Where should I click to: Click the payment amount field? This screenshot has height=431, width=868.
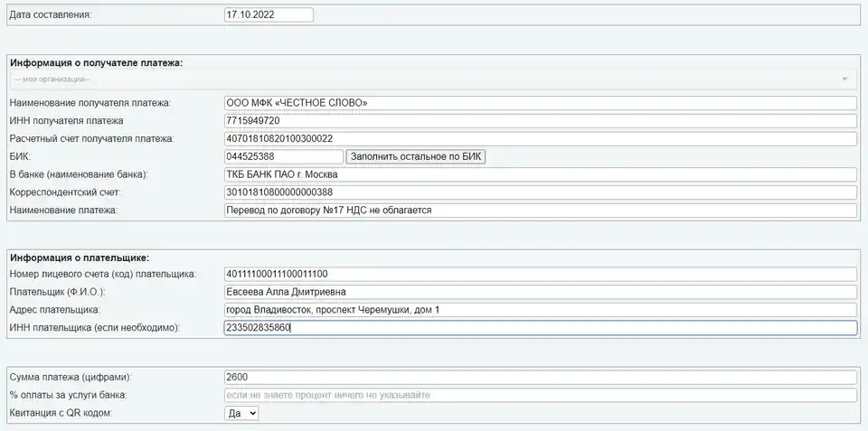[x=540, y=378]
